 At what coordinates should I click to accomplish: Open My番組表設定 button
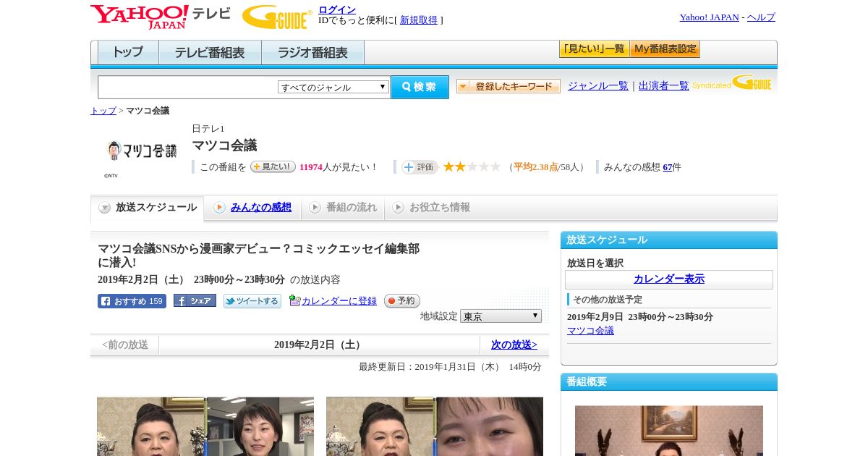665,49
